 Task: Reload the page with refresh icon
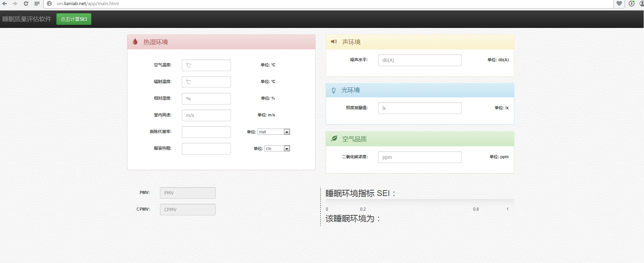tap(26, 3)
